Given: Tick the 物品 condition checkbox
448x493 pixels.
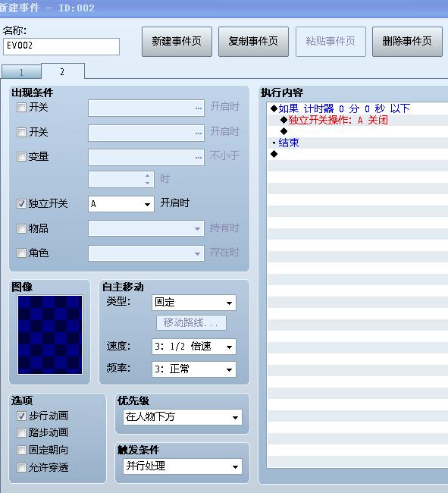Looking at the screenshot, I should click(x=21, y=228).
